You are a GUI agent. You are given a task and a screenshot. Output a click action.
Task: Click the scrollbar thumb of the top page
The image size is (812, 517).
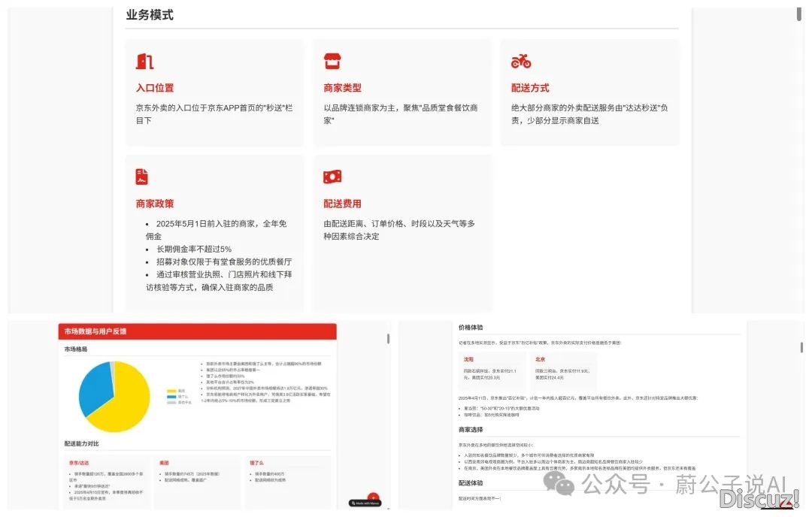tap(799, 14)
